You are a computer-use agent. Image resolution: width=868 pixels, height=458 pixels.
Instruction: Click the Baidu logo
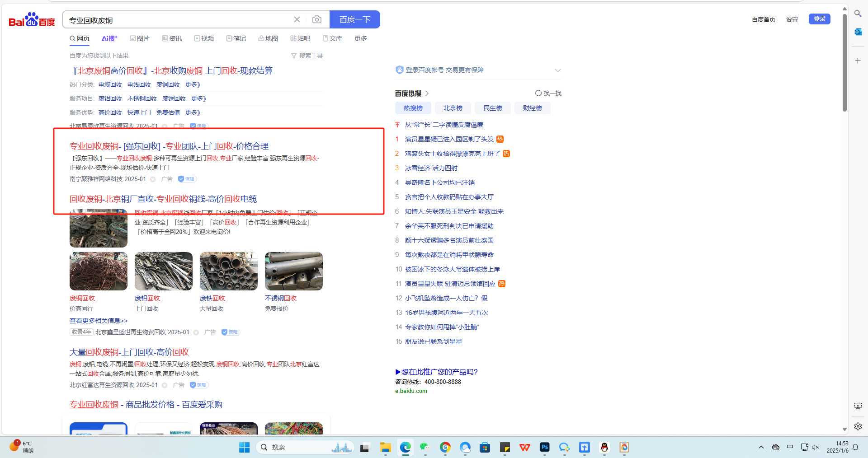coord(32,20)
